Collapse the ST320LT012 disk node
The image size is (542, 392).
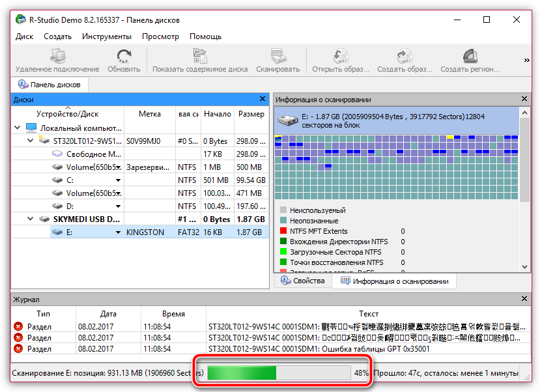31,141
